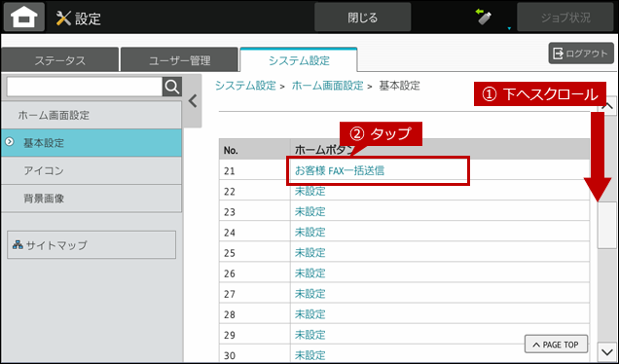
Task: Go to the home screen icon
Action: [x=24, y=17]
